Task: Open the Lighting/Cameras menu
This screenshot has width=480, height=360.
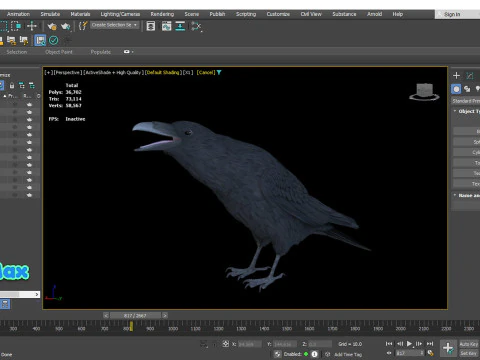Action: (x=120, y=14)
